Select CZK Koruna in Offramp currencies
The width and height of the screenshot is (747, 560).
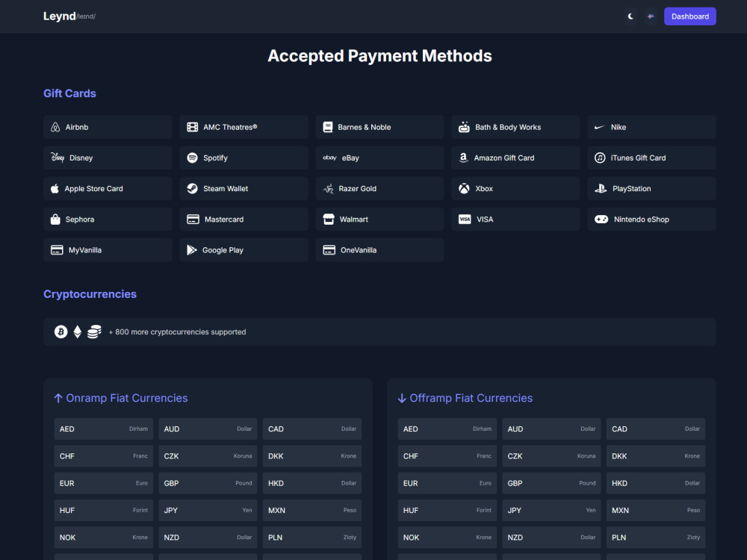pos(552,456)
